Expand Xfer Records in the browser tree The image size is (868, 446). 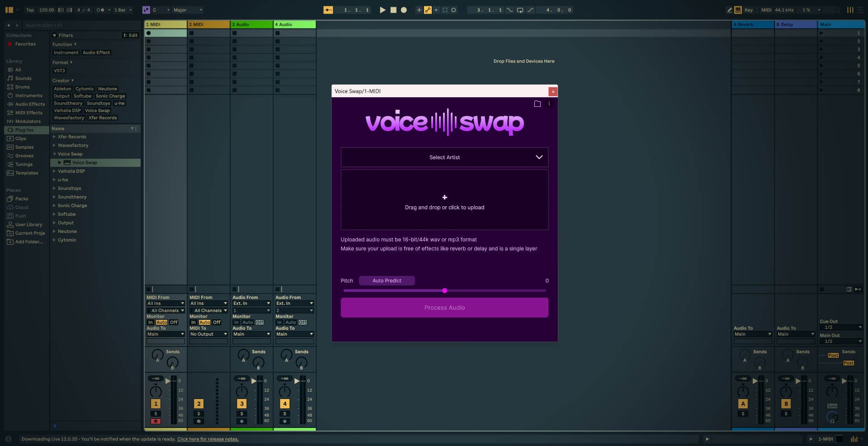pos(54,137)
